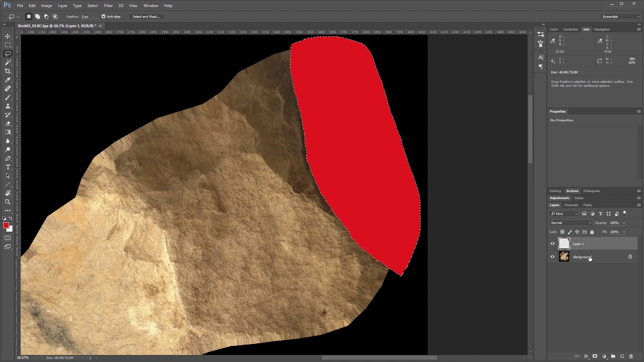Viewport: 644px width, 362px height.
Task: Create a new layer group
Action: (613, 356)
